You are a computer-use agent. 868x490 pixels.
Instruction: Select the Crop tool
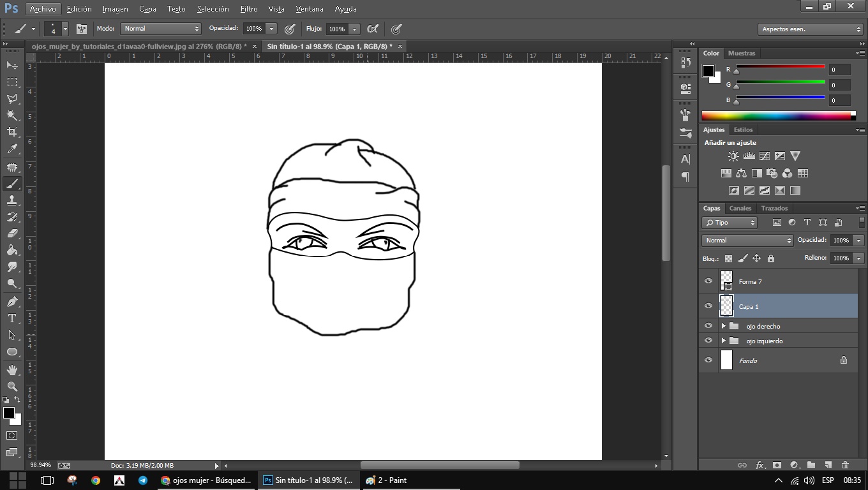(12, 132)
